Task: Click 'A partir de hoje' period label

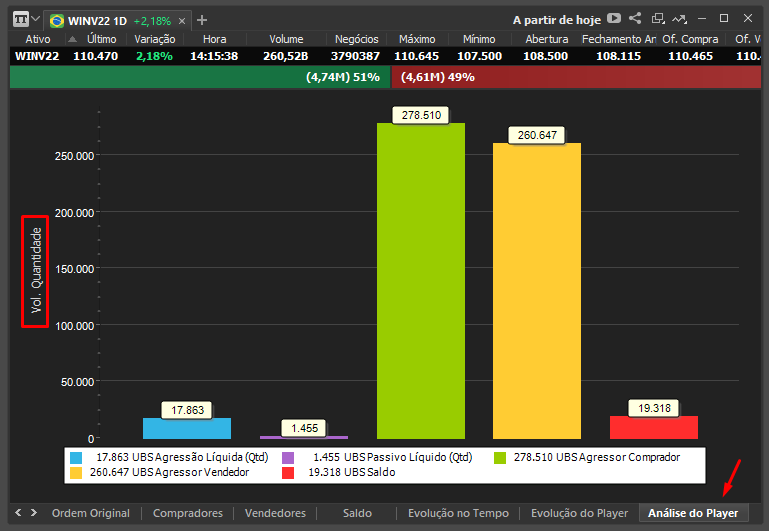Action: coord(557,20)
